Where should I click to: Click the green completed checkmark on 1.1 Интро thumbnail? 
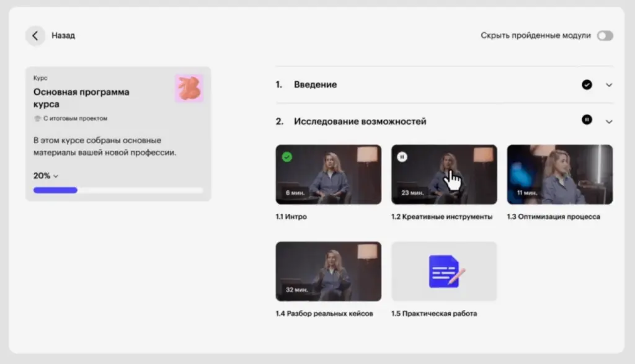[x=286, y=157]
